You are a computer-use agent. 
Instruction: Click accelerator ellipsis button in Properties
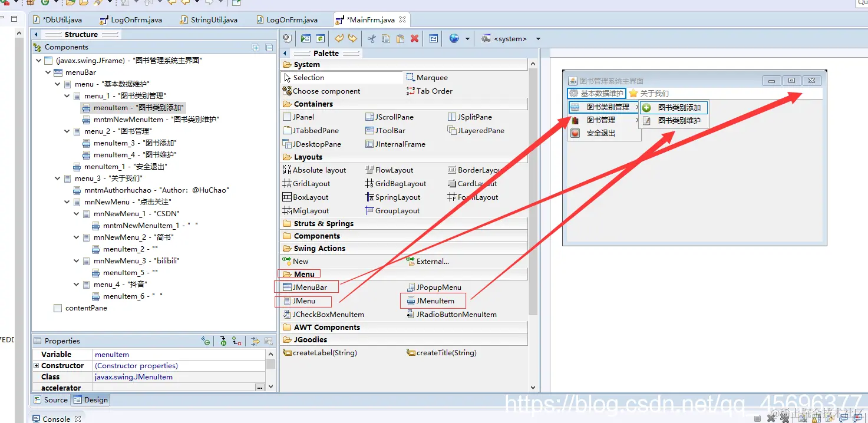(260, 388)
